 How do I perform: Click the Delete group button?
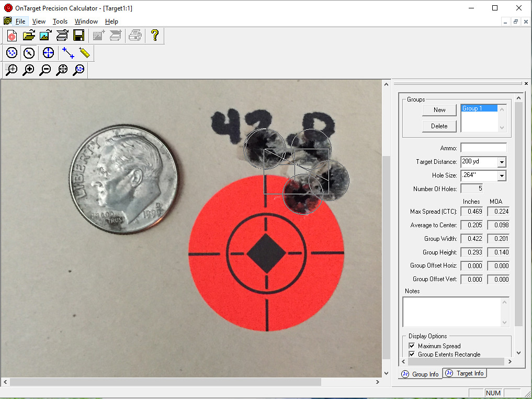439,126
